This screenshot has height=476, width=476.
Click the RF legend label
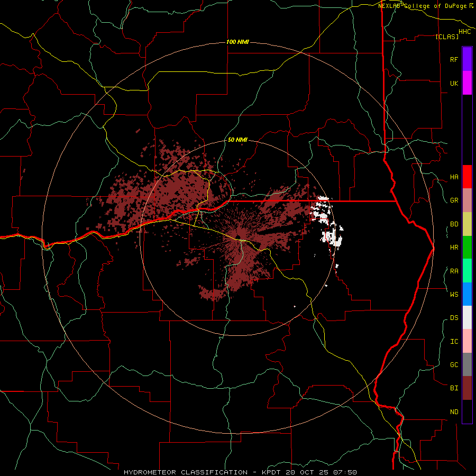[x=454, y=60]
